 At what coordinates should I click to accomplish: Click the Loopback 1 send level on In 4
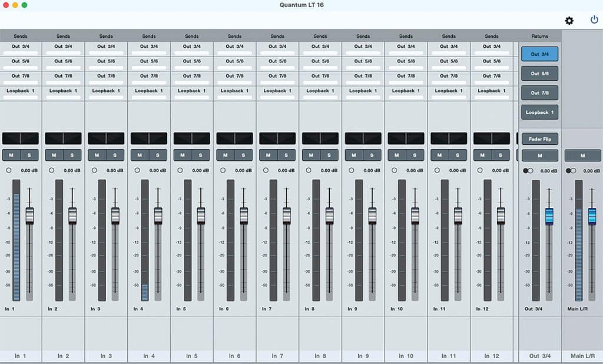[149, 97]
